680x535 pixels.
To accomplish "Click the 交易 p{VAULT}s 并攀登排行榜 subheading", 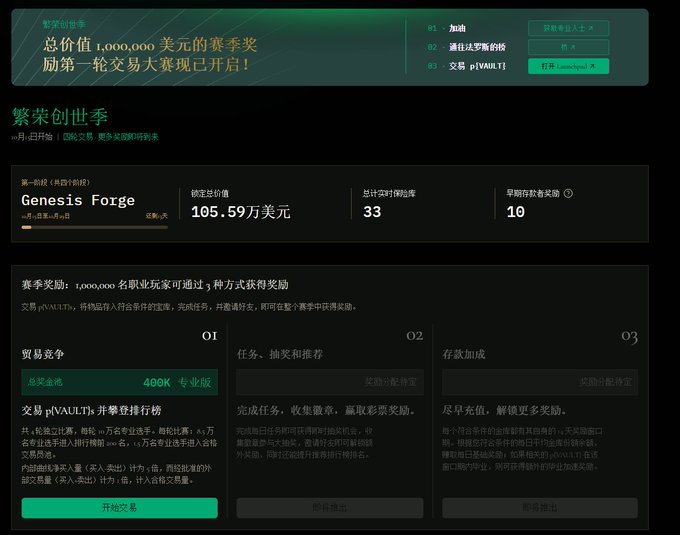I will pos(92,410).
